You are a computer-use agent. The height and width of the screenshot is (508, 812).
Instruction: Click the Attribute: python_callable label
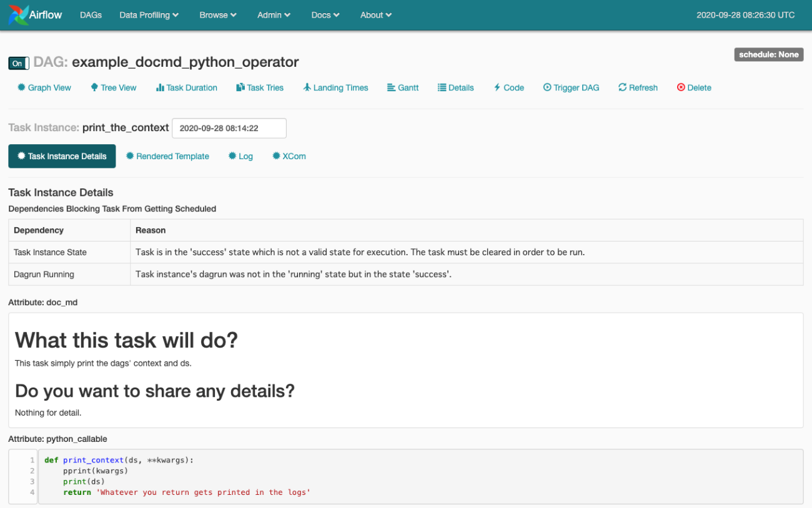tap(57, 439)
